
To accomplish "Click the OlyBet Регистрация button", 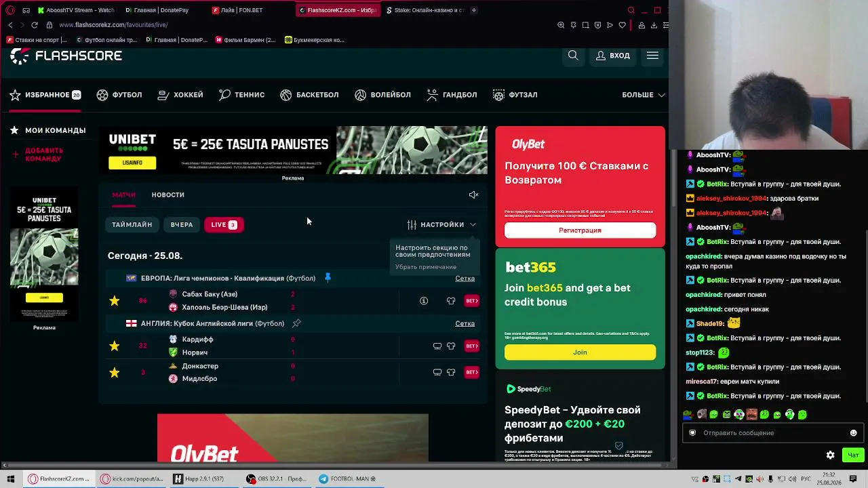I will (580, 230).
